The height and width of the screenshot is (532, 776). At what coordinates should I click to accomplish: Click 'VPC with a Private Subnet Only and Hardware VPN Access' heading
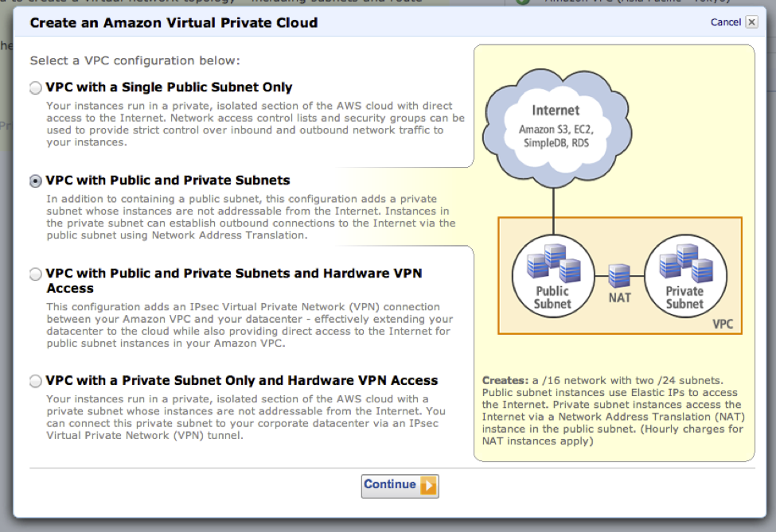point(241,380)
